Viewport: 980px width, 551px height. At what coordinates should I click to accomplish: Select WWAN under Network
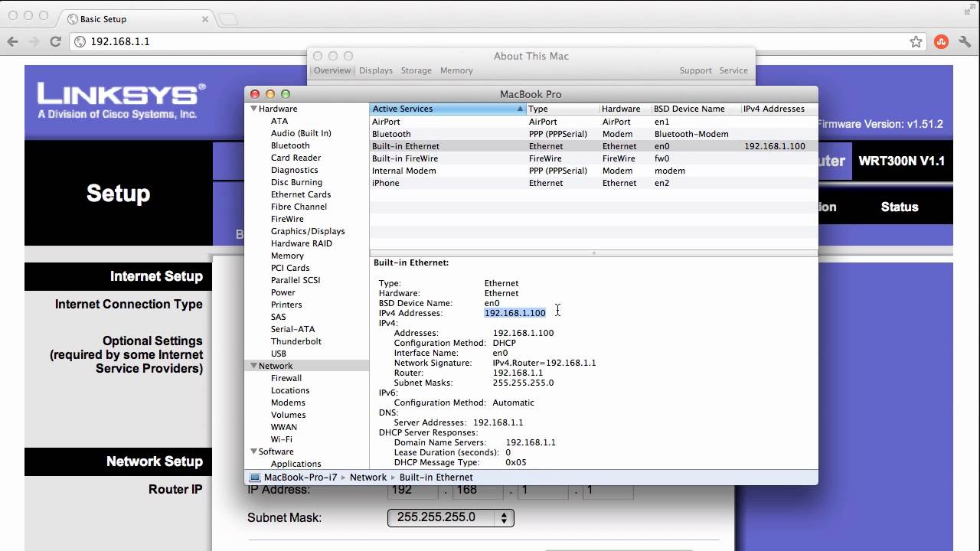284,427
